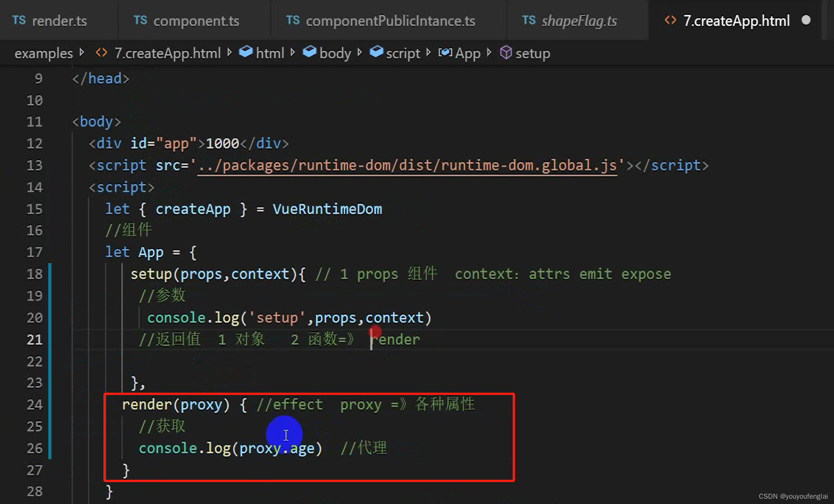This screenshot has width=834, height=504.
Task: Expand the chevron after examples breadcrumb
Action: pos(82,52)
